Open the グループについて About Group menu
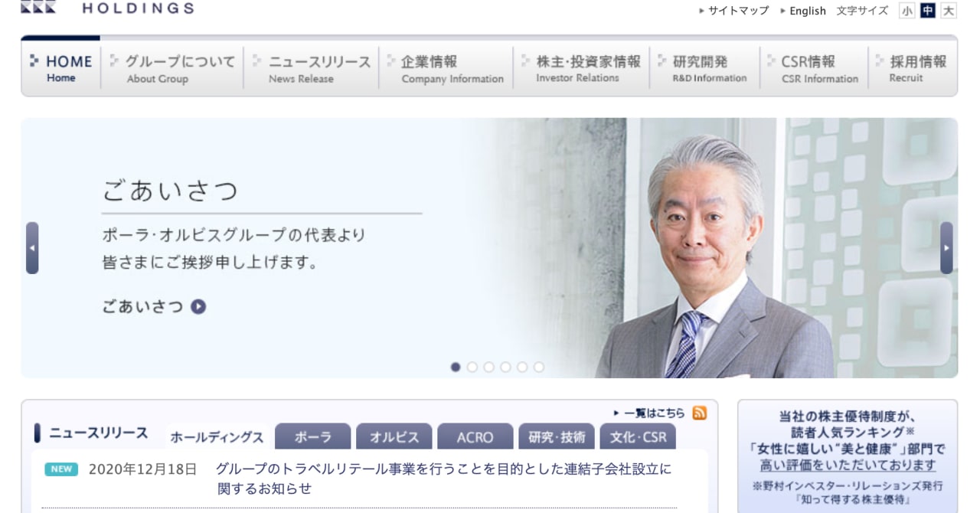980x513 pixels. pyautogui.click(x=173, y=68)
